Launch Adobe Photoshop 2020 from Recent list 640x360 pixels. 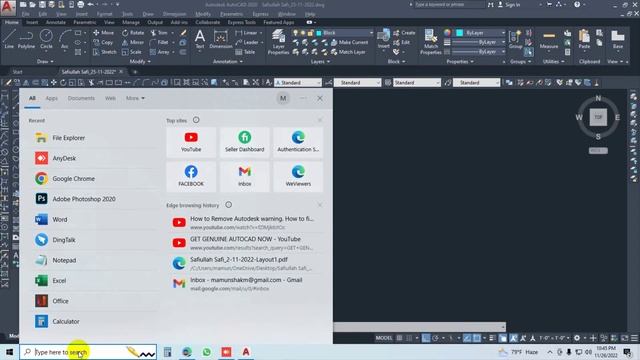[94, 199]
